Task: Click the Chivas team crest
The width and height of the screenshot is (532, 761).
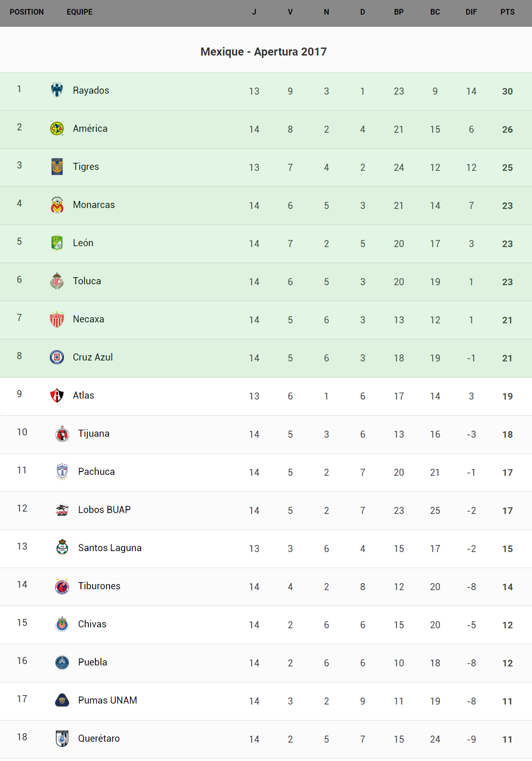Action: pyautogui.click(x=62, y=624)
